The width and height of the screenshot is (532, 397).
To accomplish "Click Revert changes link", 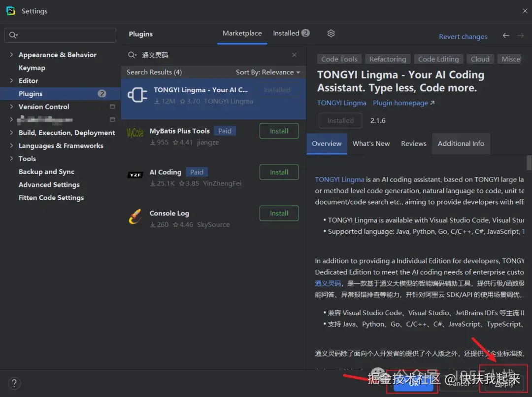I will tap(463, 36).
